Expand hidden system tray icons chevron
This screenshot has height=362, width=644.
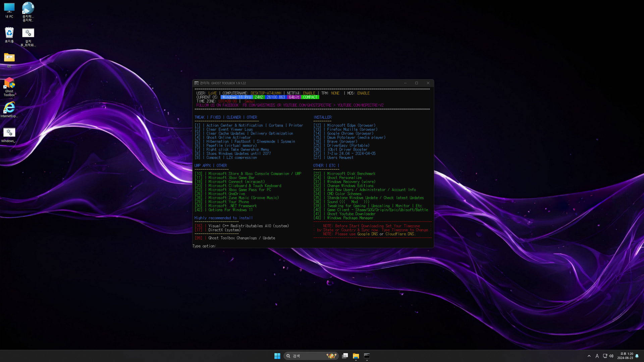tap(589, 356)
